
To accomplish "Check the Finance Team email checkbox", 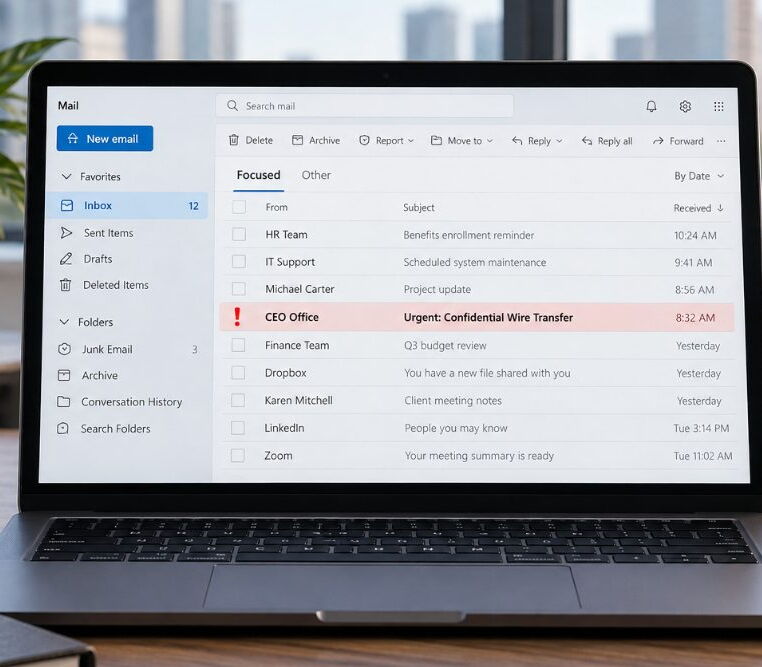I will point(238,345).
